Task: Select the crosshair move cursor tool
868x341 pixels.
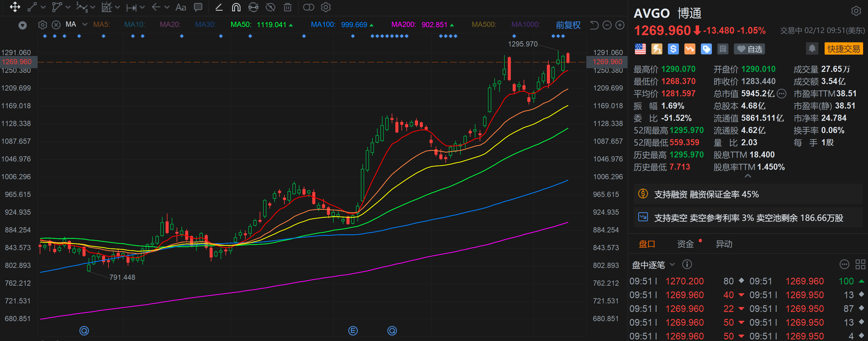Action: tap(15, 7)
